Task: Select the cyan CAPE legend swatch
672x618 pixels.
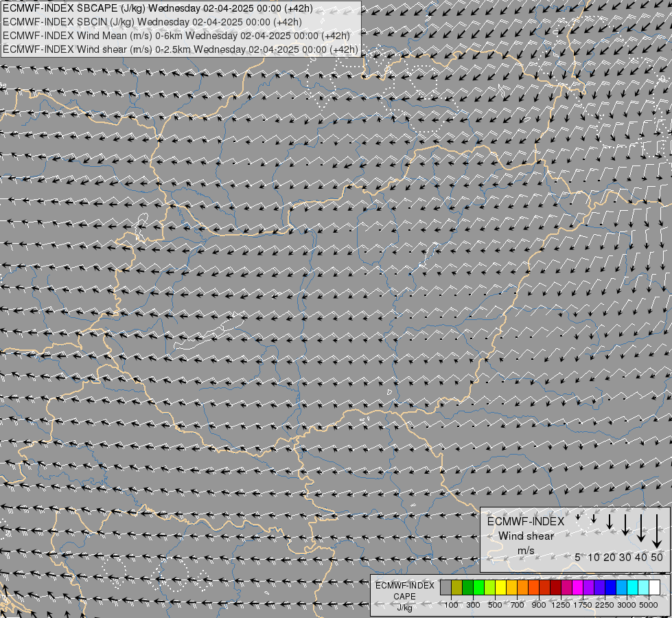Action: 633,587
